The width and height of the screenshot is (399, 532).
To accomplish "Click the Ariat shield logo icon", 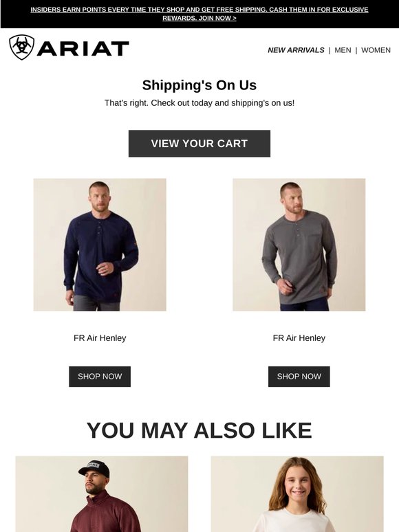I will tap(22, 47).
